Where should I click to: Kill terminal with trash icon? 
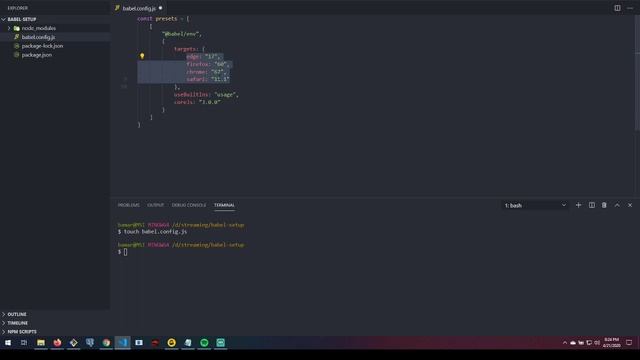[604, 205]
